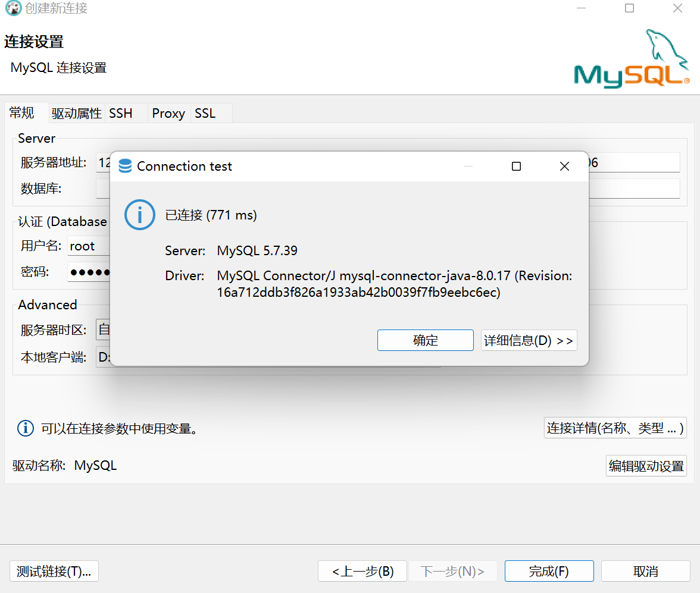Image resolution: width=700 pixels, height=593 pixels.
Task: Click the port field ending in 06
Action: coord(635,162)
